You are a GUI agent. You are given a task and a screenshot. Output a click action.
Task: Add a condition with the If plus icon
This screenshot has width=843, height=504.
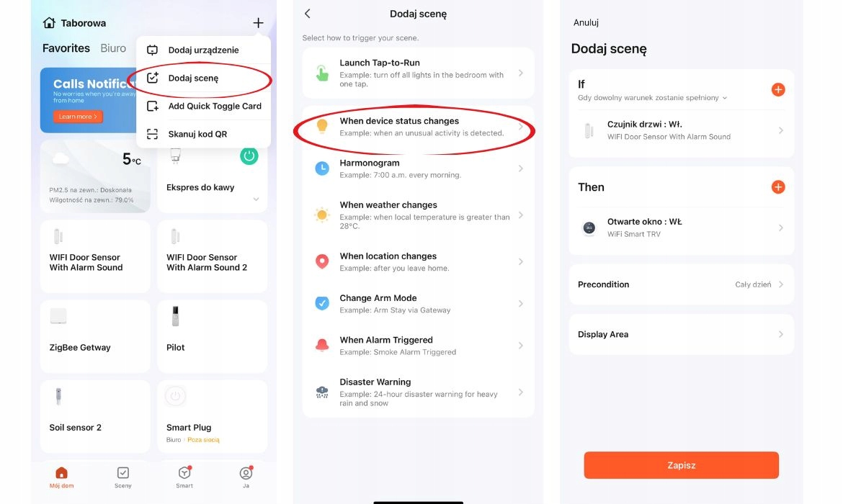pos(778,90)
